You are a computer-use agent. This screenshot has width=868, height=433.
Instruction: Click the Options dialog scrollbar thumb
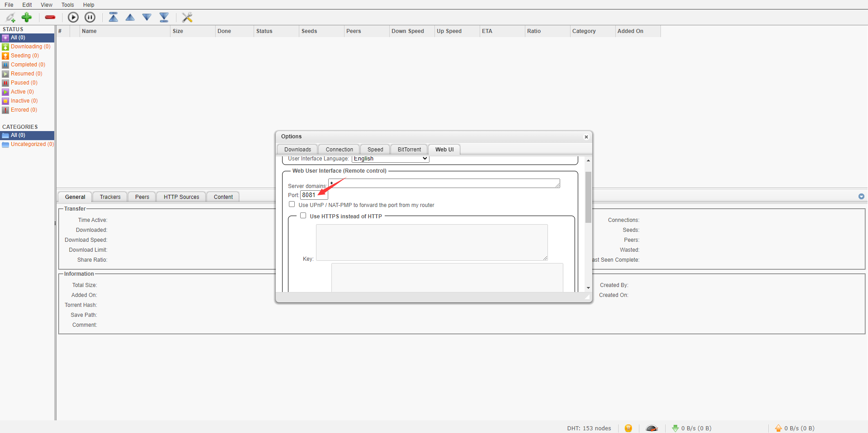[588, 197]
